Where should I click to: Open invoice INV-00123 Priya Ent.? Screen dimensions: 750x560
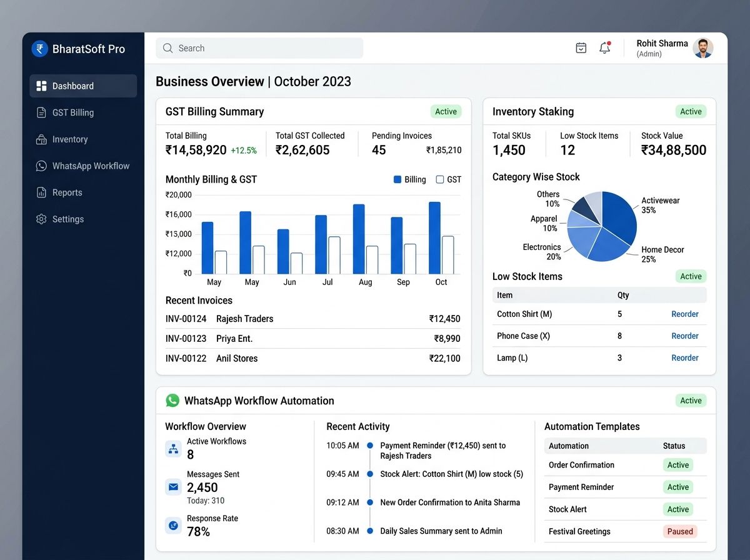[x=312, y=339]
